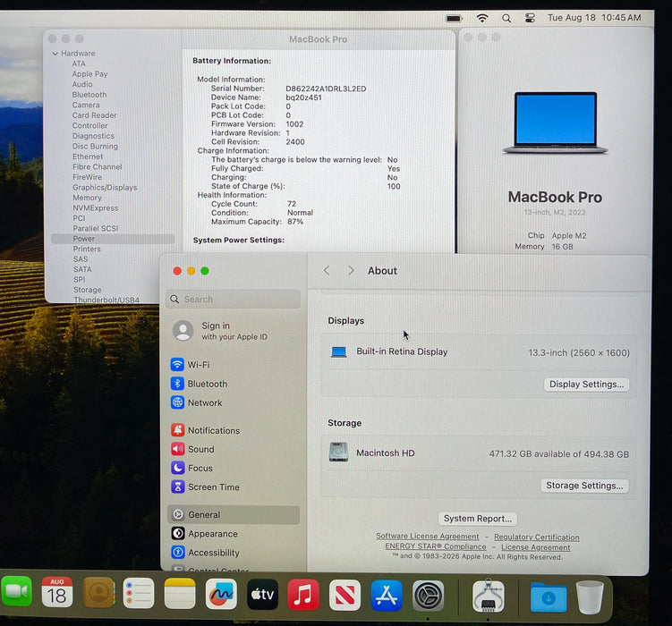Select NVMExpress in System Information sidebar
672x626 pixels.
[x=95, y=207]
